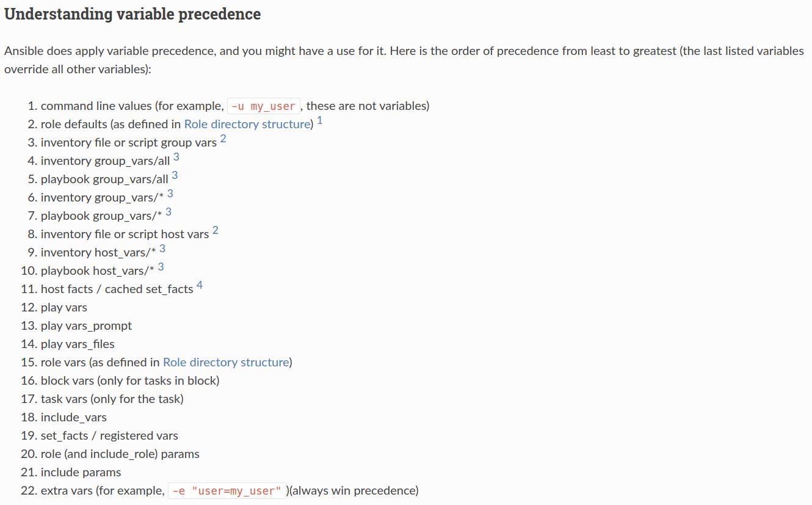
Task: Click the include_vars list item
Action: (73, 417)
